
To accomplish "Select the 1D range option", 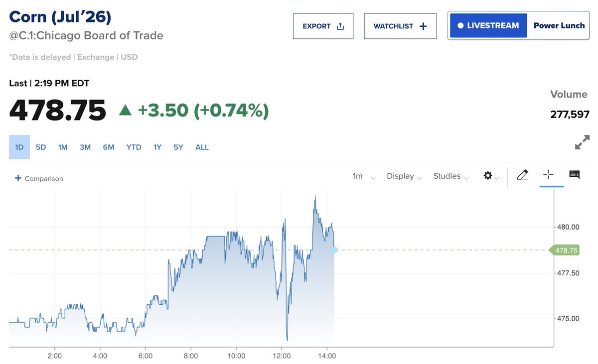I will [x=19, y=147].
